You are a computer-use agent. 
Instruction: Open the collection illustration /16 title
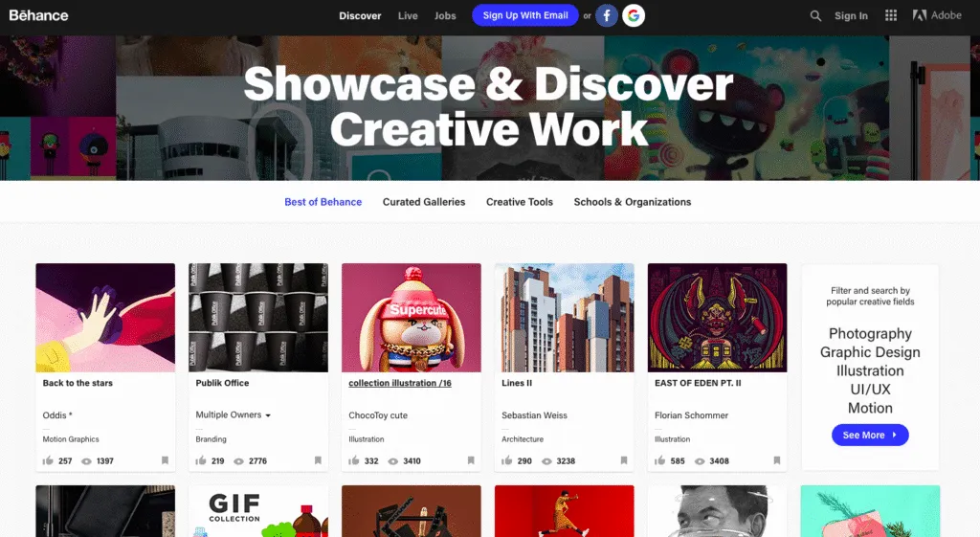[400, 383]
